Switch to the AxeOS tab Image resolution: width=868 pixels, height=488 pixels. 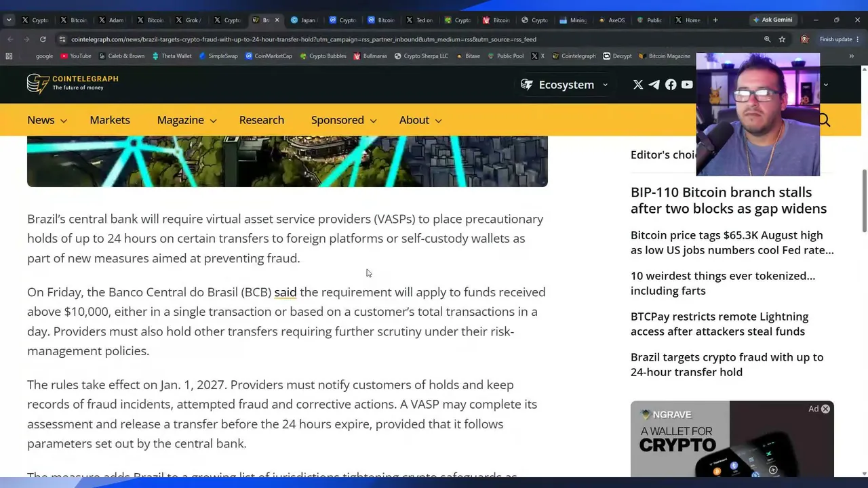[612, 20]
